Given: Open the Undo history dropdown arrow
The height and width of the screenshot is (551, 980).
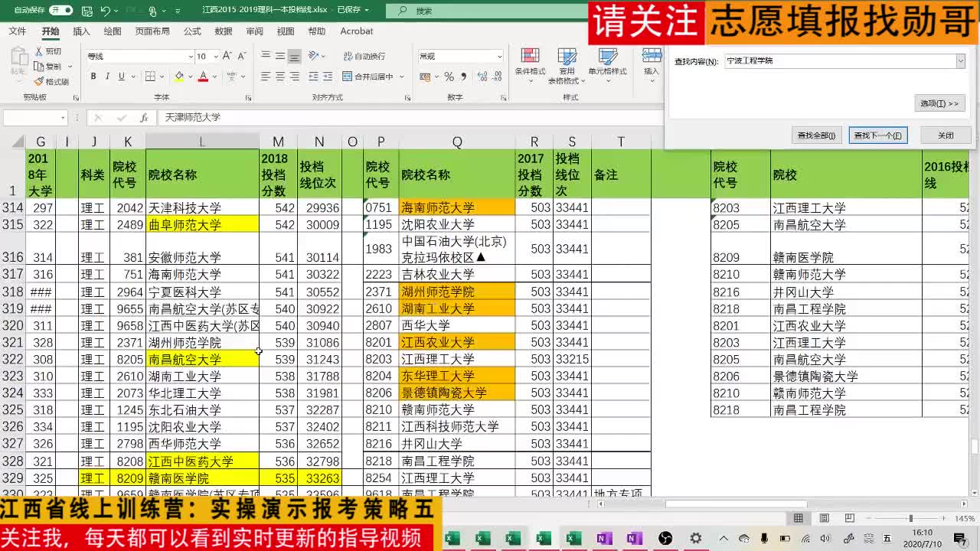Looking at the screenshot, I should click(116, 11).
